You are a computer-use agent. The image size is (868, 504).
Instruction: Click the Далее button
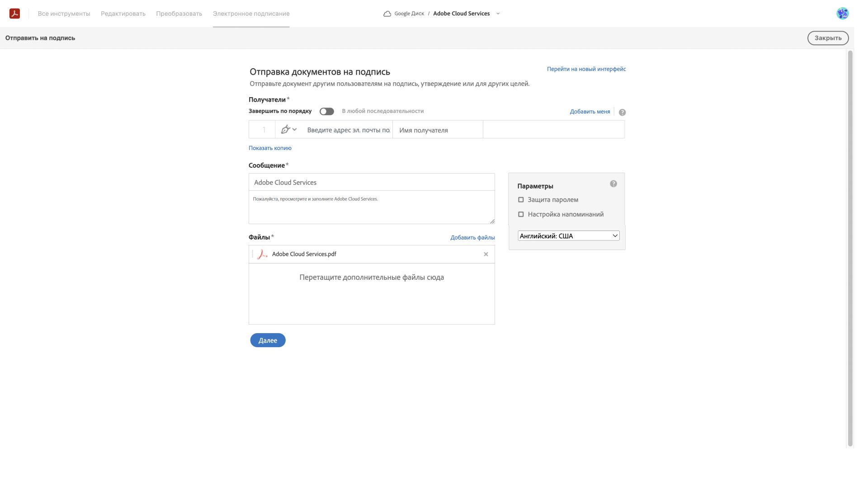tap(268, 340)
